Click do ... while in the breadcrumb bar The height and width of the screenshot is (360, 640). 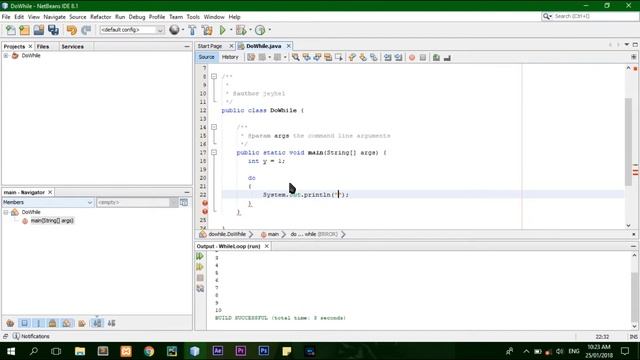click(303, 234)
